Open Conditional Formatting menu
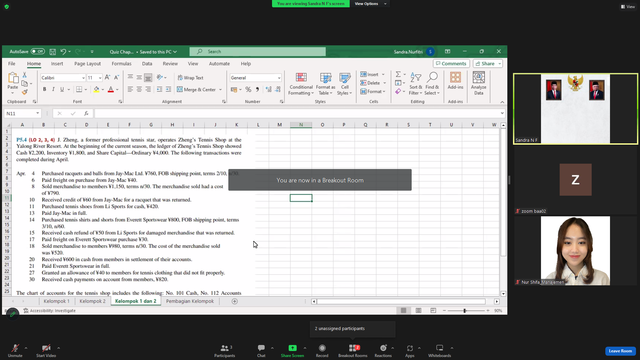The width and height of the screenshot is (640, 360). point(301,84)
